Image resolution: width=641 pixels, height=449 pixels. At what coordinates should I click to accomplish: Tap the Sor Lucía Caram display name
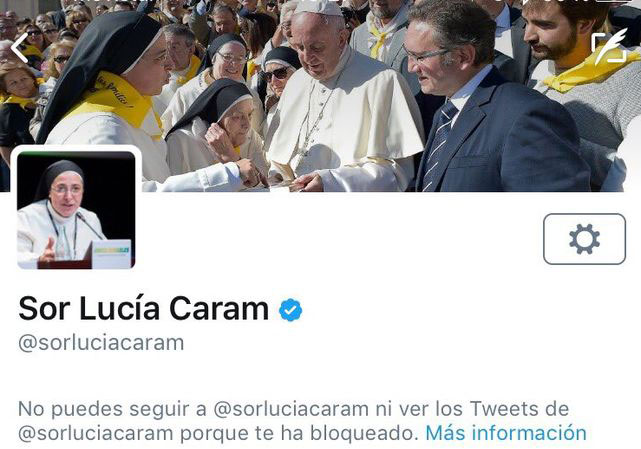(x=143, y=309)
